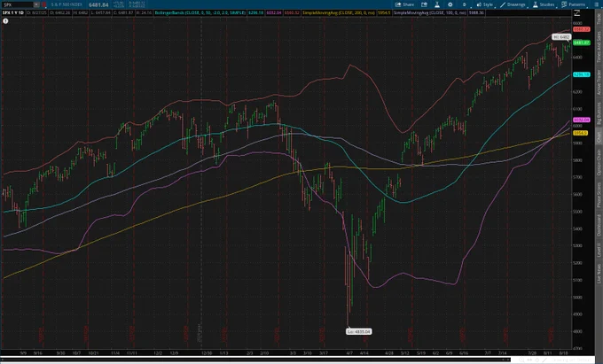Expand the SPX symbol dropdown arrow
Image resolution: width=603 pixels, height=364 pixels.
35,4
